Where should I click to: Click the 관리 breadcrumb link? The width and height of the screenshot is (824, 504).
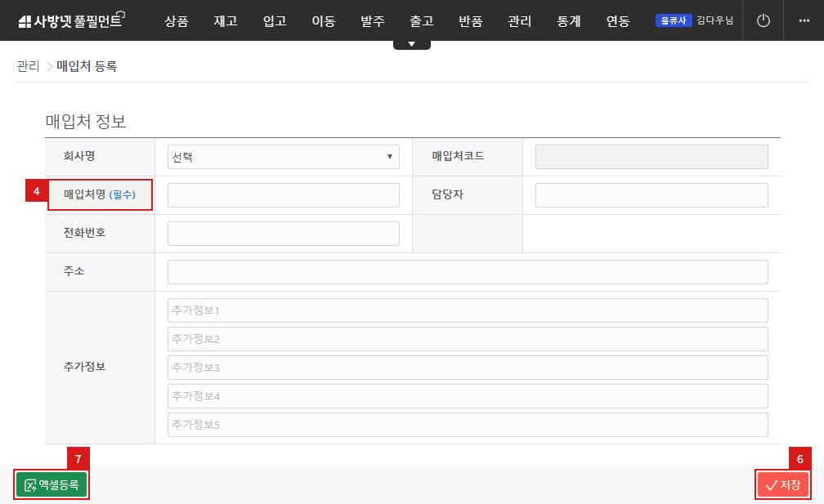click(x=28, y=66)
